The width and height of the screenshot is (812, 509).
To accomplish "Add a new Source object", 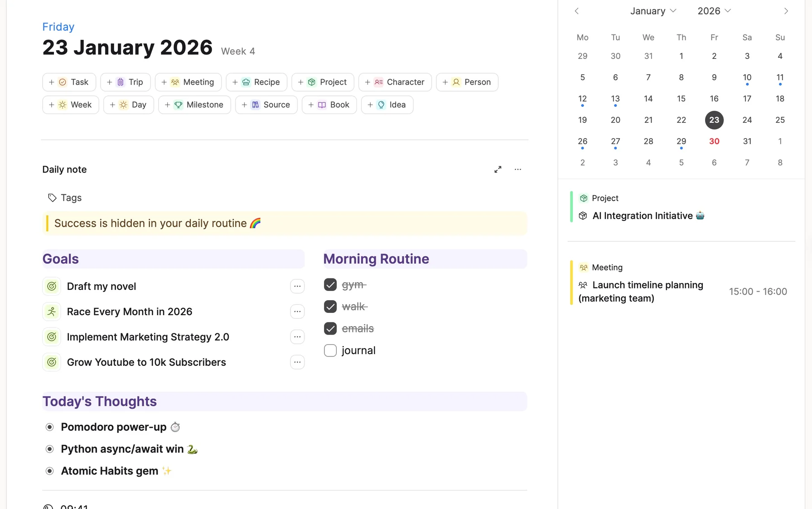I will [266, 105].
